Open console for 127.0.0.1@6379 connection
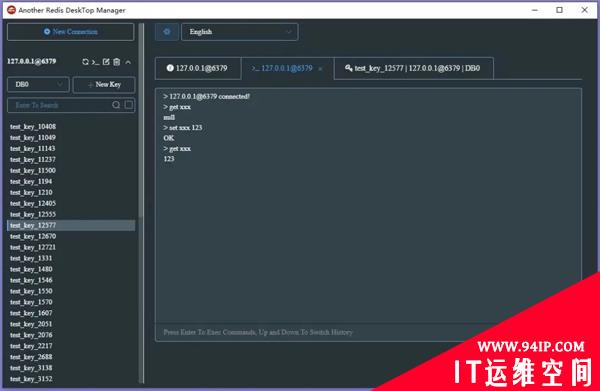 coord(95,62)
